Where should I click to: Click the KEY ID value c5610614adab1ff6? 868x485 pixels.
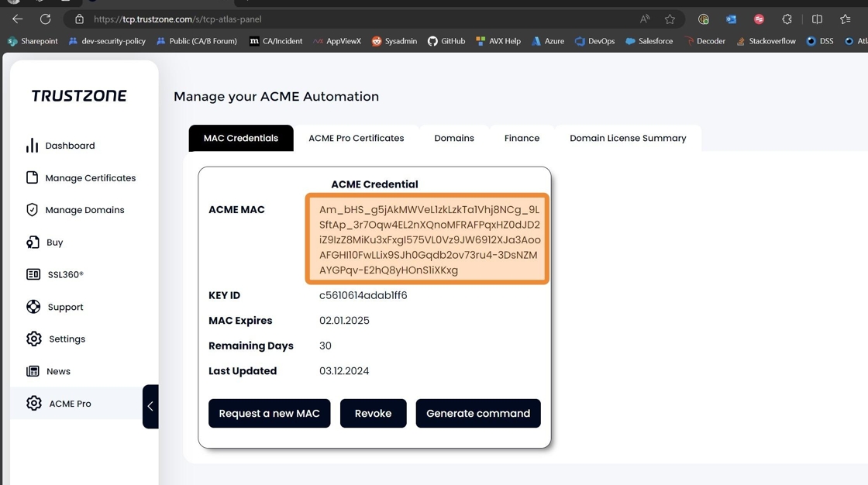pyautogui.click(x=363, y=295)
